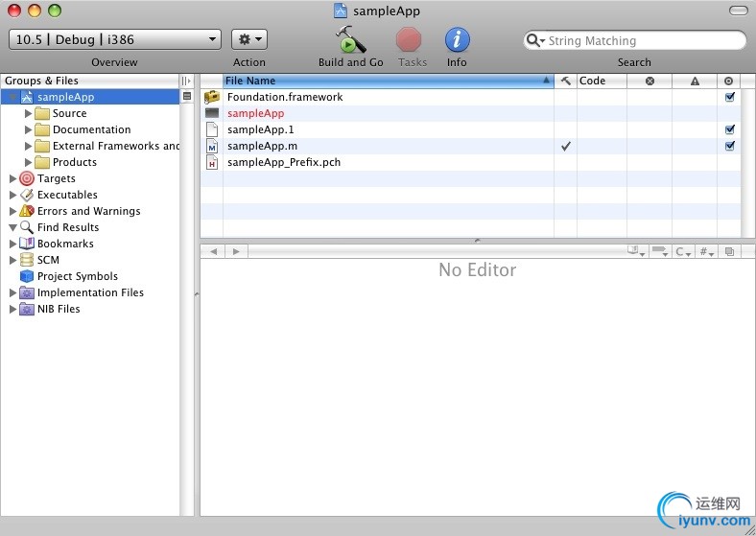Click the Targets bullseye icon

point(27,179)
